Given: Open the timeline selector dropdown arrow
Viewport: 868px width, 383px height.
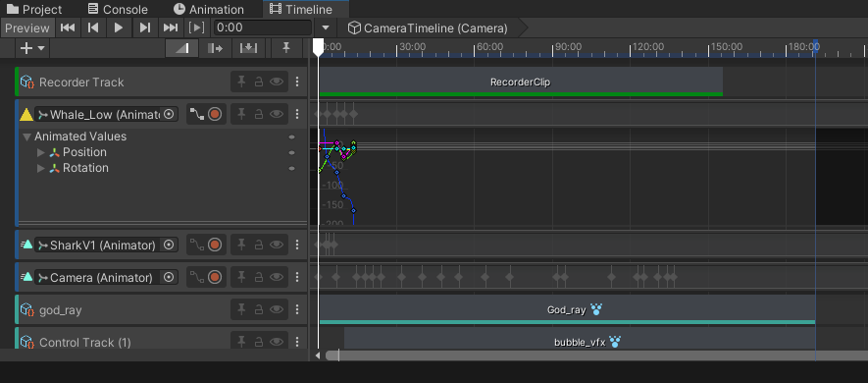Looking at the screenshot, I should [326, 27].
